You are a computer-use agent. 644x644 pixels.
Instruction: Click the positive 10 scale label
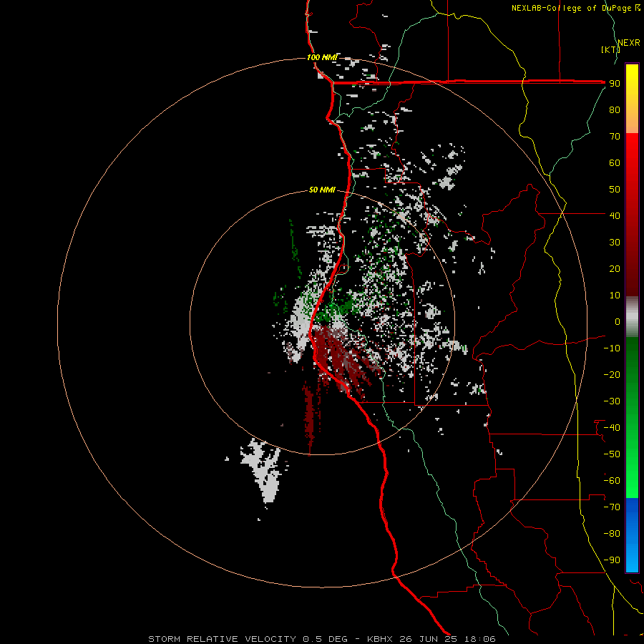[x=615, y=296]
